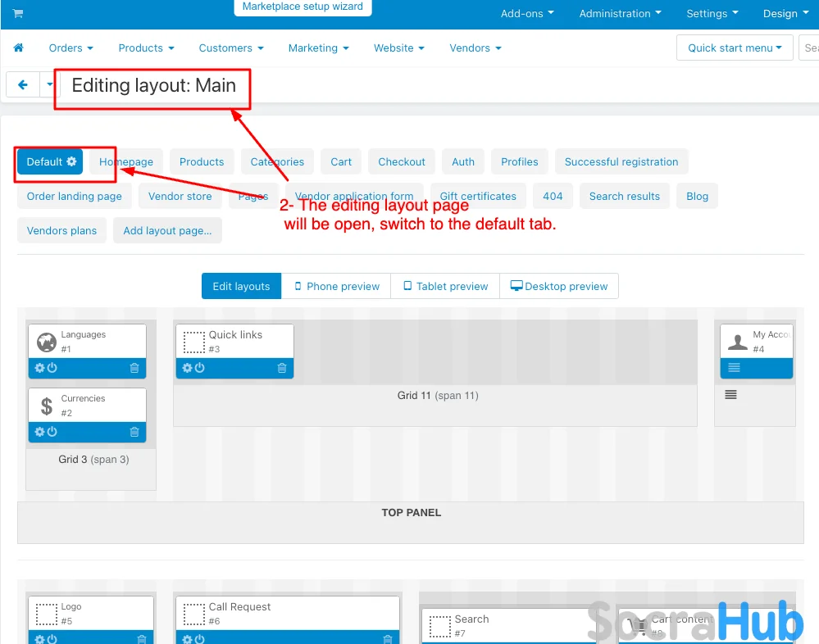Expand the Marketing menu
Viewport: 819px width, 644px height.
pos(318,48)
